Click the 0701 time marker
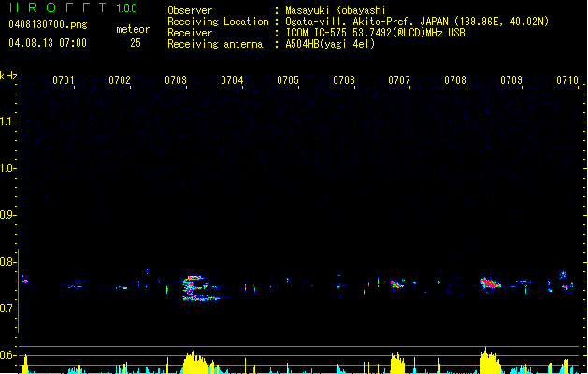 tap(63, 80)
